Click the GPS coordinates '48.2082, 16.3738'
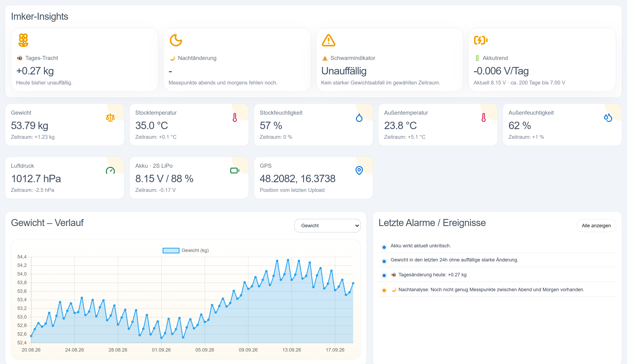The height and width of the screenshot is (364, 627). [297, 179]
